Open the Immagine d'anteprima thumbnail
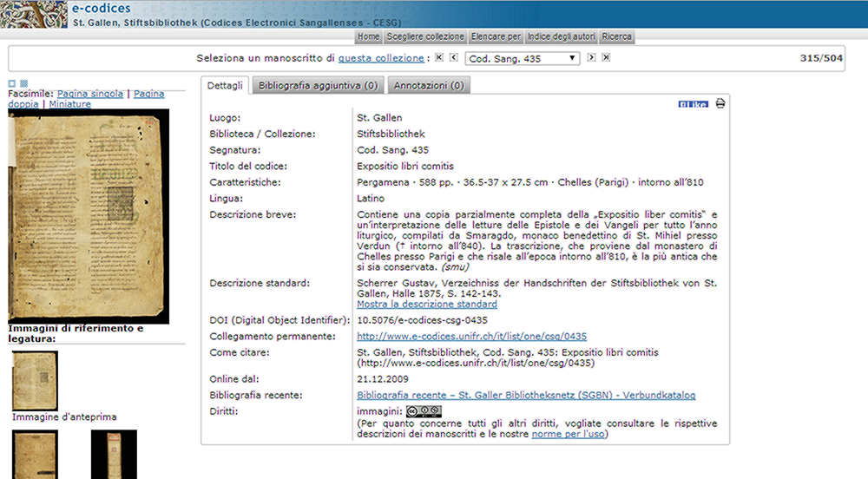 coord(35,381)
